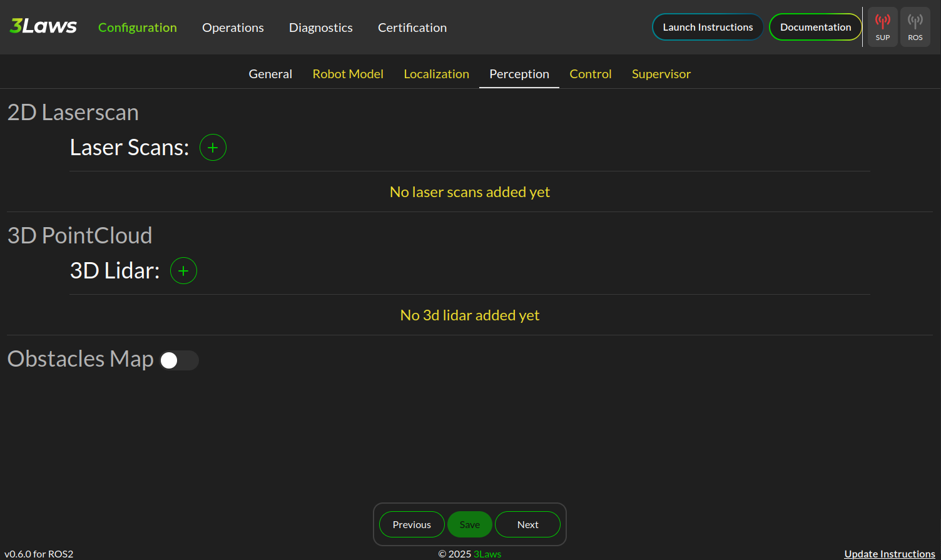
Task: Open the Update Instructions link
Action: click(x=889, y=554)
